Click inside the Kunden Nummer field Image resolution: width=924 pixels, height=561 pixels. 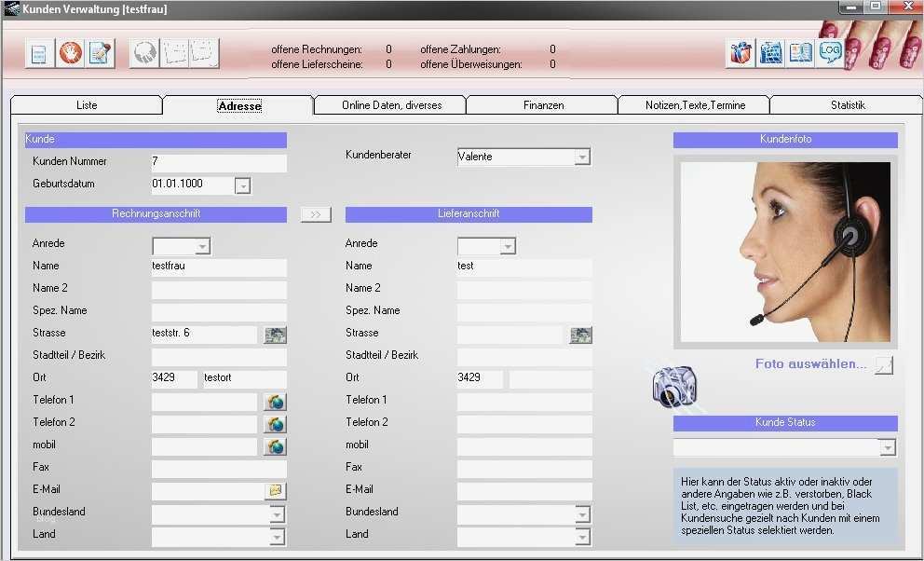[x=217, y=161]
